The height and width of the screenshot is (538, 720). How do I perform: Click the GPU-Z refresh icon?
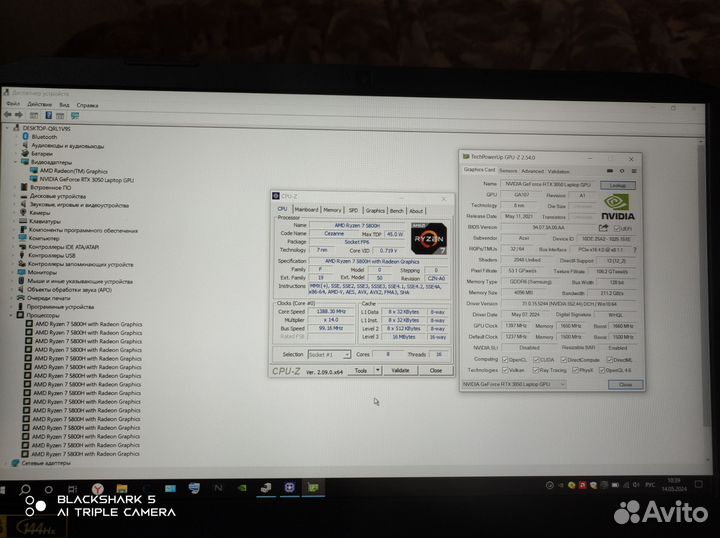pos(622,171)
